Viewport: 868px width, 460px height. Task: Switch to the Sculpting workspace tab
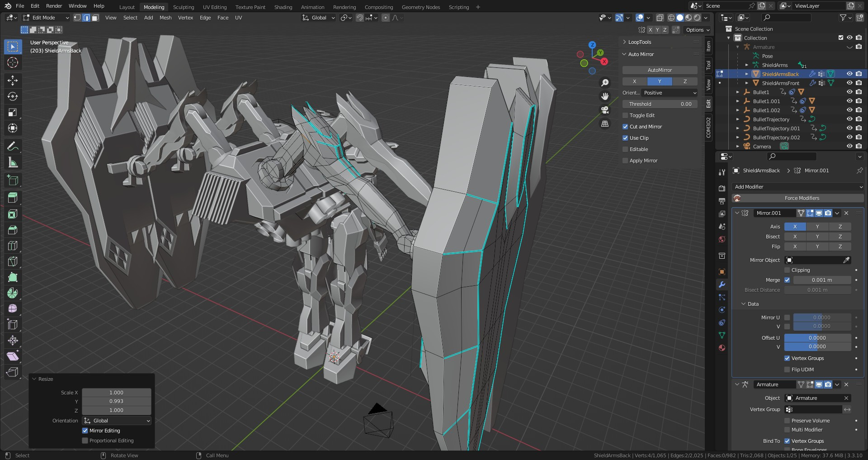[x=184, y=7]
